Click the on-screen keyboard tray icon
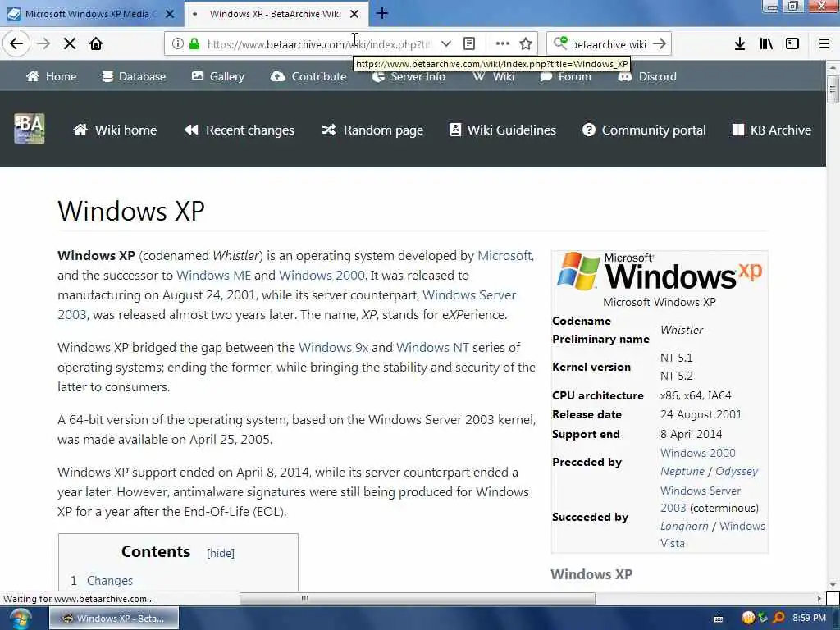 click(719, 619)
